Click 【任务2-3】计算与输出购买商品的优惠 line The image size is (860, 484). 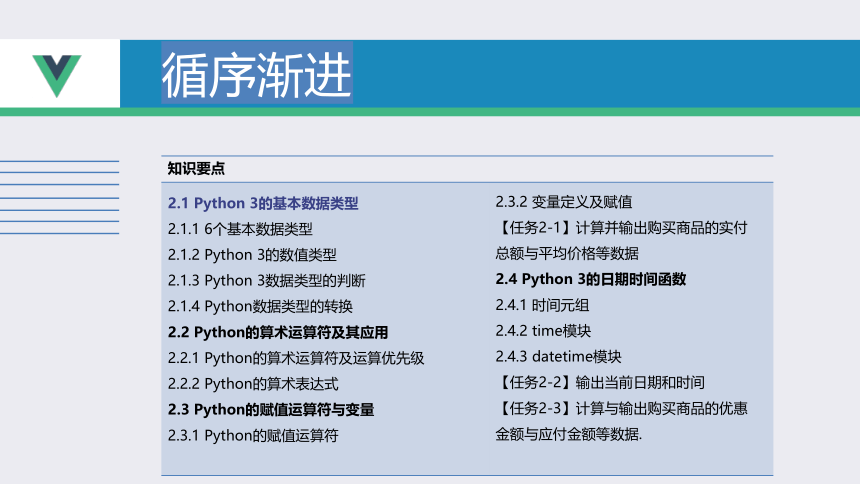(x=621, y=408)
